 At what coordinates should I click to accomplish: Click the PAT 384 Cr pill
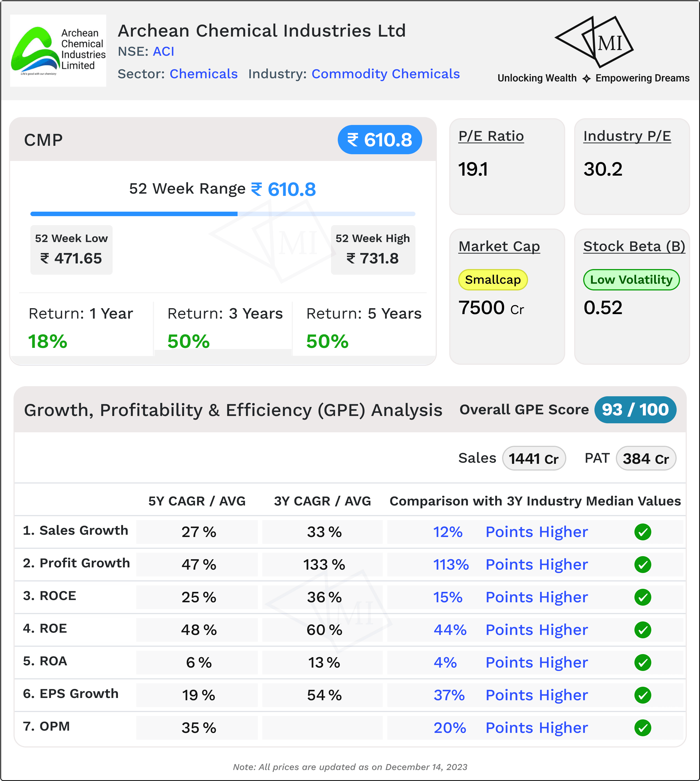coord(646,458)
